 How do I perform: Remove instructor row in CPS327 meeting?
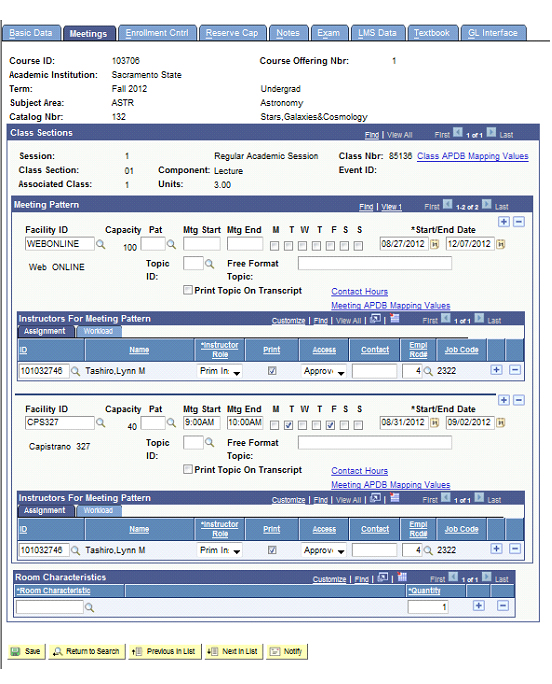[515, 549]
